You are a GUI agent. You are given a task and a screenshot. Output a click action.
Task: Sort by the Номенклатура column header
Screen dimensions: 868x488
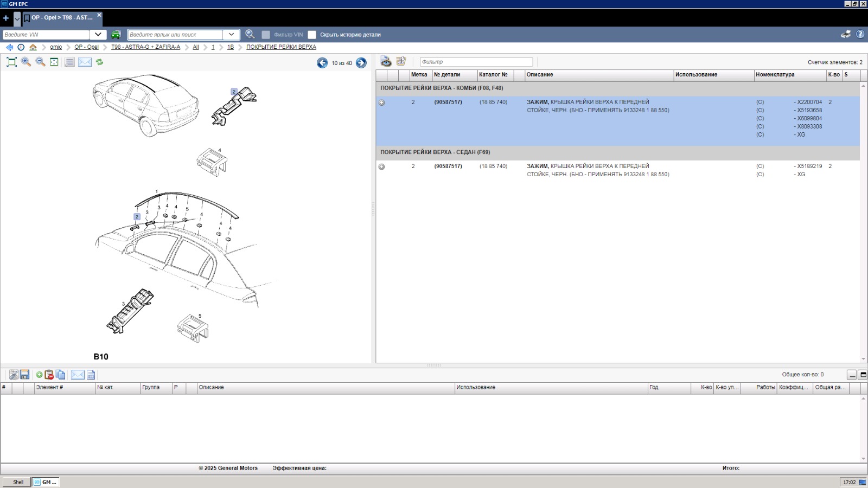790,75
